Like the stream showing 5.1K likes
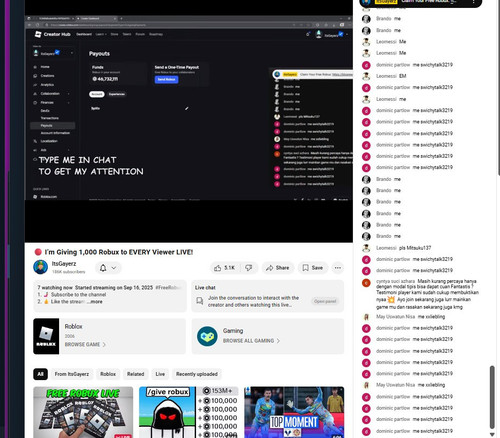500x438 pixels. click(x=224, y=268)
